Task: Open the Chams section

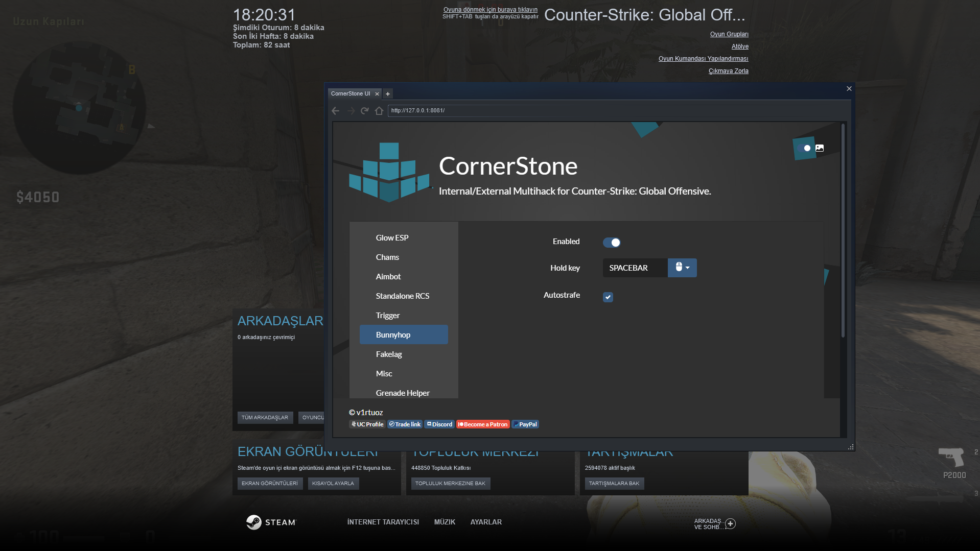Action: tap(404, 257)
